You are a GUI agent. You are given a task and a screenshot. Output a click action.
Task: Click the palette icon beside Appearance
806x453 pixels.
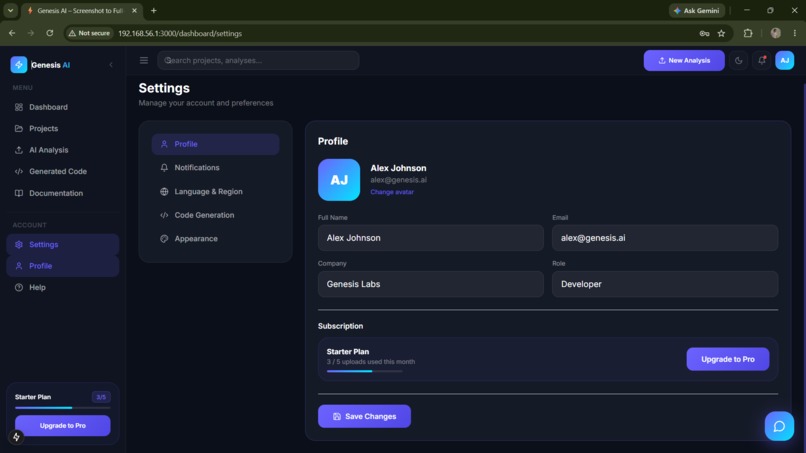(x=164, y=239)
